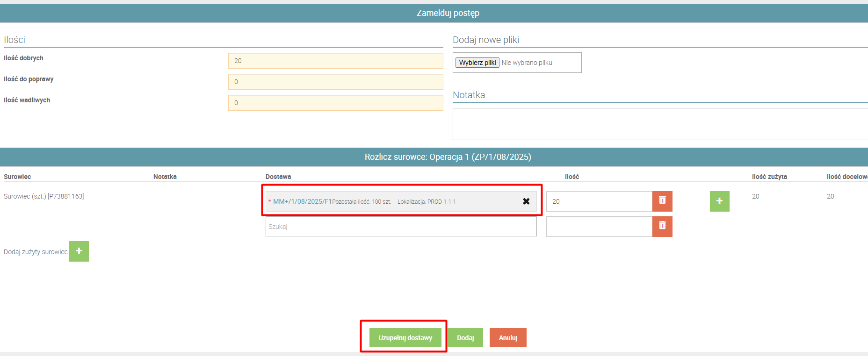868x356 pixels.
Task: Click the red 'Anuluj' button
Action: click(508, 338)
